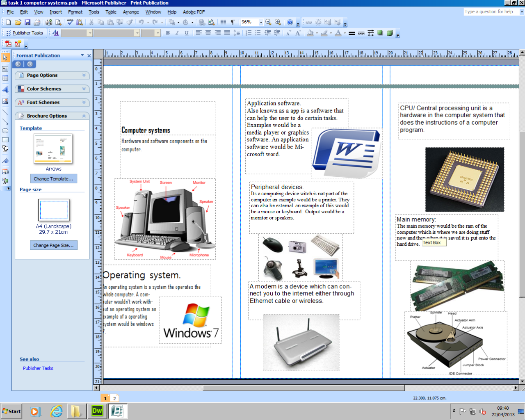Click the Shadow Style green square icon
Image resolution: width=525 pixels, height=420 pixels.
pos(380,33)
